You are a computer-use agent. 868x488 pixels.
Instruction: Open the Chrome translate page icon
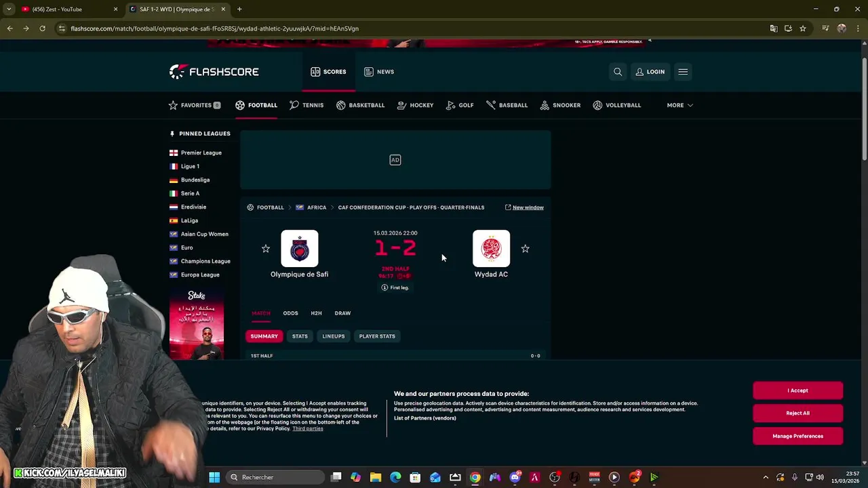774,28
